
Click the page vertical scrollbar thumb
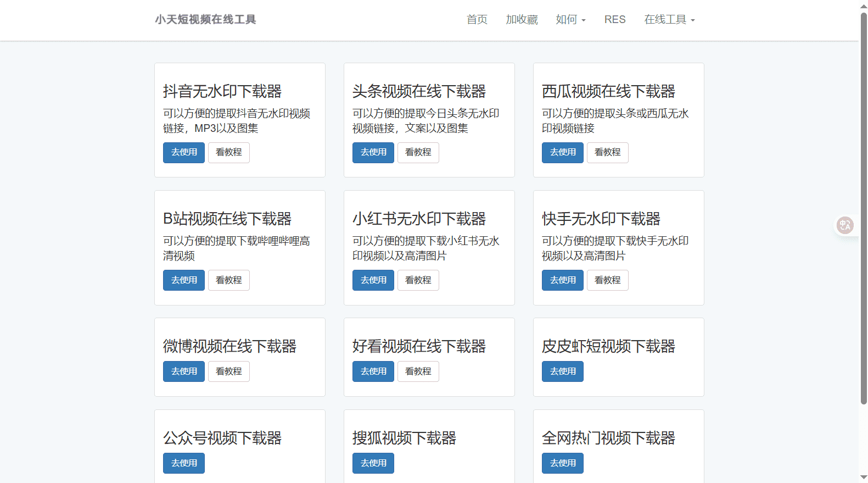(x=864, y=209)
